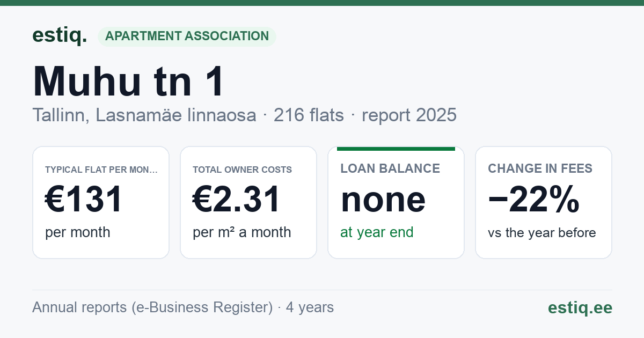Select the APARTMENT ASSOCIATION badge

(187, 36)
